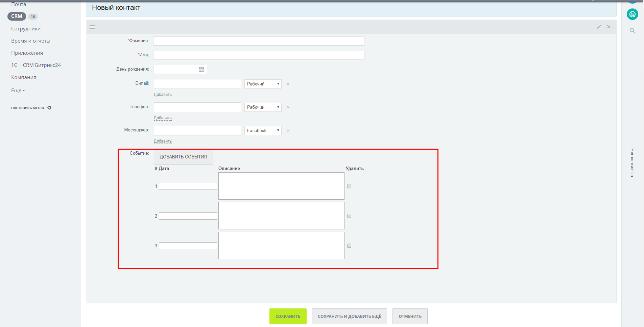
Task: Check the Удалить checkbox for event 3
Action: (349, 246)
